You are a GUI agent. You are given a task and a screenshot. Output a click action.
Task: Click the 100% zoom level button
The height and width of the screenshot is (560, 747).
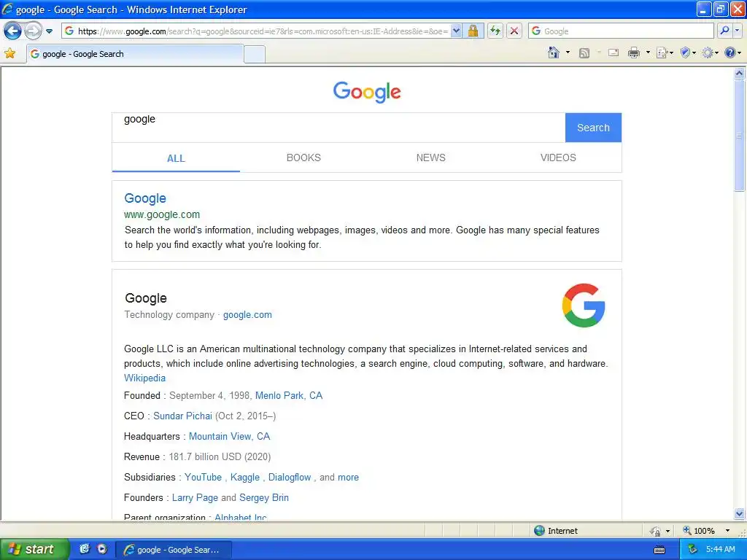[x=699, y=531]
